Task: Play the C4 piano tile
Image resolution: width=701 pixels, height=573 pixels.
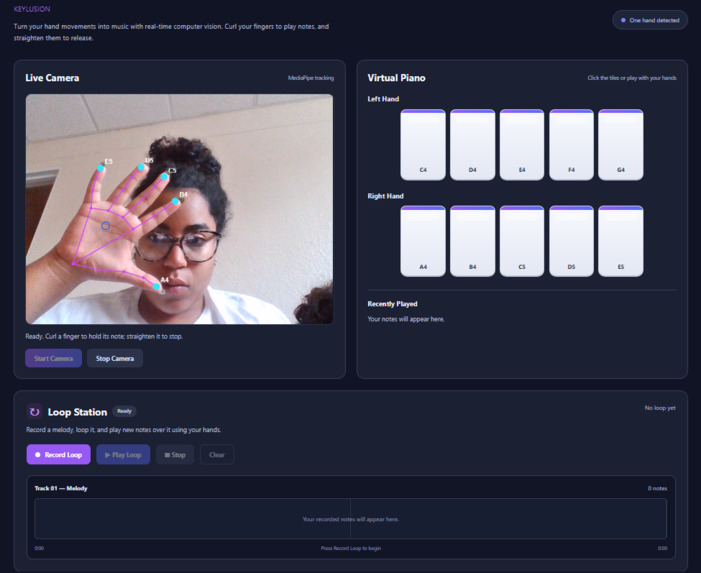Action: (x=423, y=145)
